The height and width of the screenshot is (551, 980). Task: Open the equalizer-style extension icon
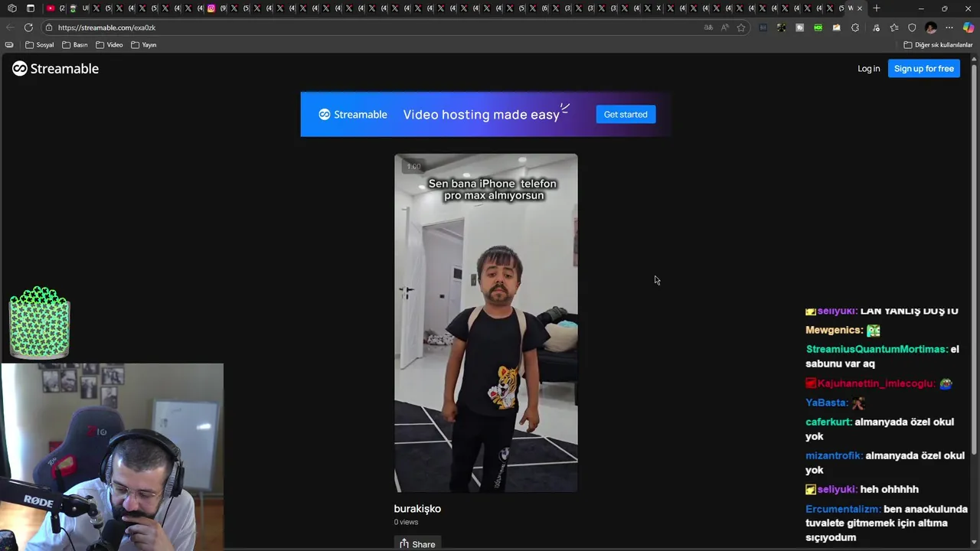tap(763, 28)
